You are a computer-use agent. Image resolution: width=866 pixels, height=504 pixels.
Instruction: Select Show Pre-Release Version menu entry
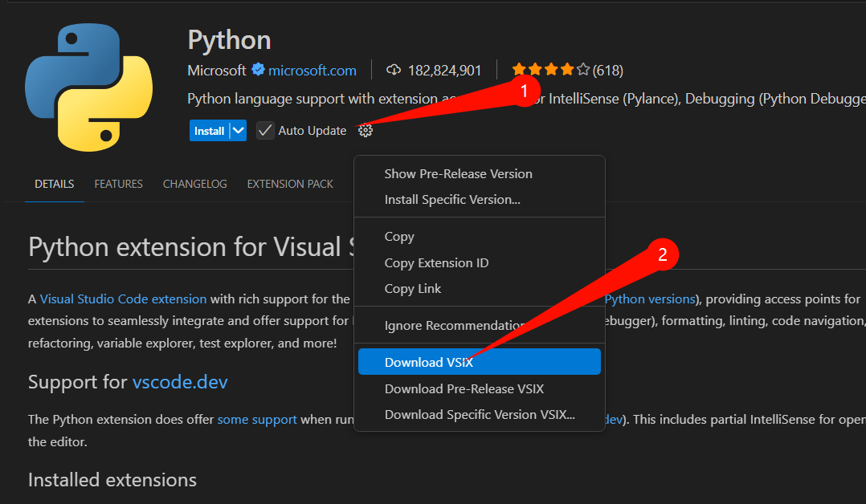coord(480,174)
